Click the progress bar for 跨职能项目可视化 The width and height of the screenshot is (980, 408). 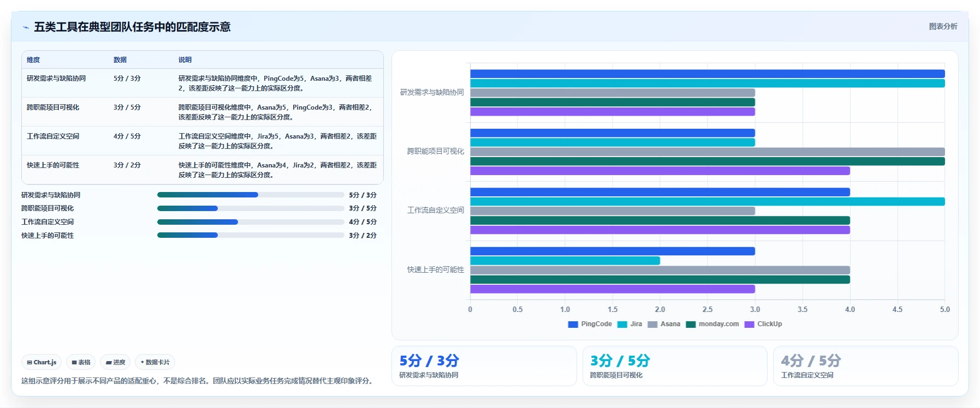point(251,208)
